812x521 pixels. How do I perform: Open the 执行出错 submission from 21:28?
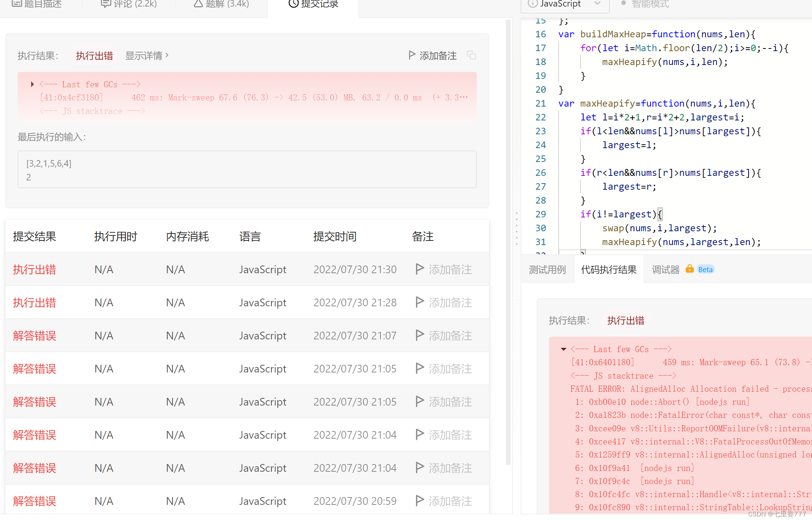(35, 302)
